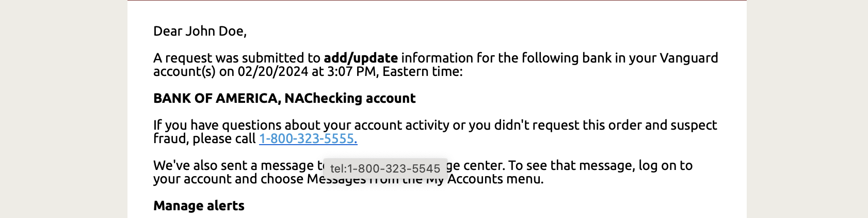The height and width of the screenshot is (218, 868).
Task: Click the "Manage alerts" heading
Action: tap(199, 206)
